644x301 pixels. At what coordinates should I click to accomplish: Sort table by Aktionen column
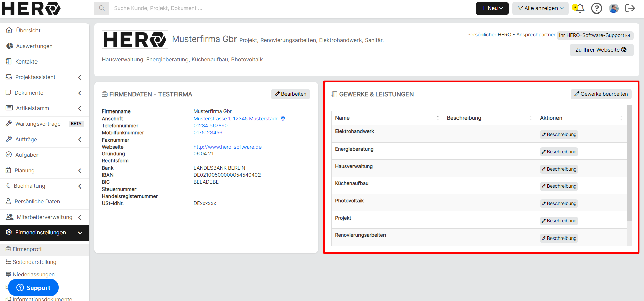582,118
